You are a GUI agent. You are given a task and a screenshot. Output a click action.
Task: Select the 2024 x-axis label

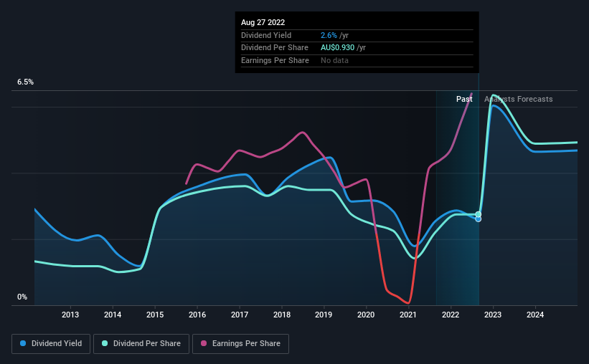535,315
